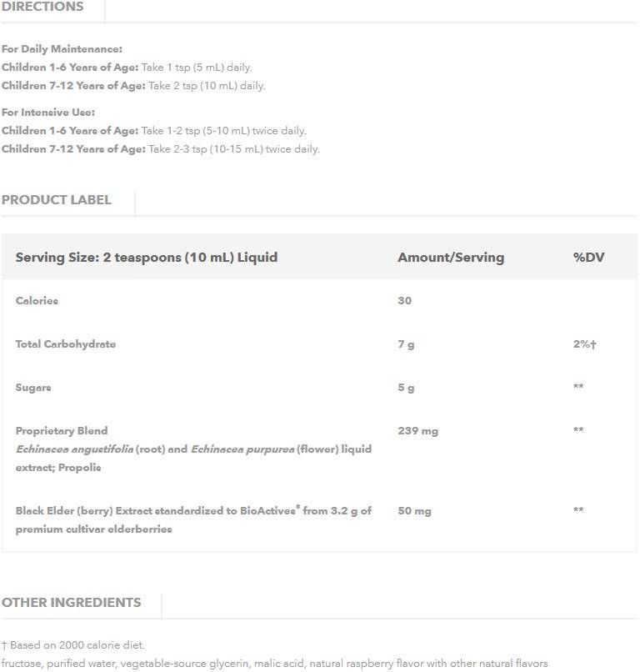The height and width of the screenshot is (672, 640).
Task: Click the '† Based on 2000 calorie diet' footnote
Action: (x=73, y=645)
